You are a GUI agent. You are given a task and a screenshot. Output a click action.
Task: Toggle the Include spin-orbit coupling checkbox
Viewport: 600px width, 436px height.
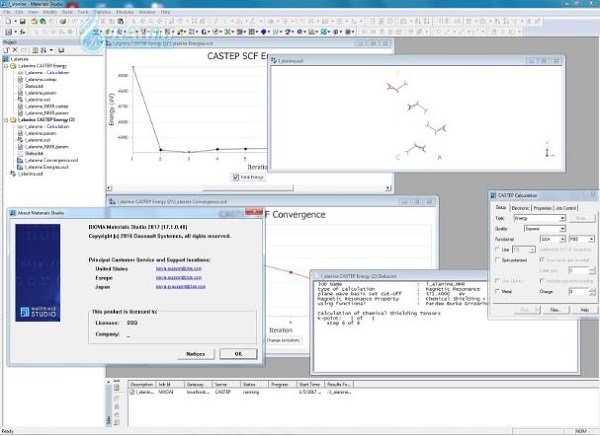point(542,281)
